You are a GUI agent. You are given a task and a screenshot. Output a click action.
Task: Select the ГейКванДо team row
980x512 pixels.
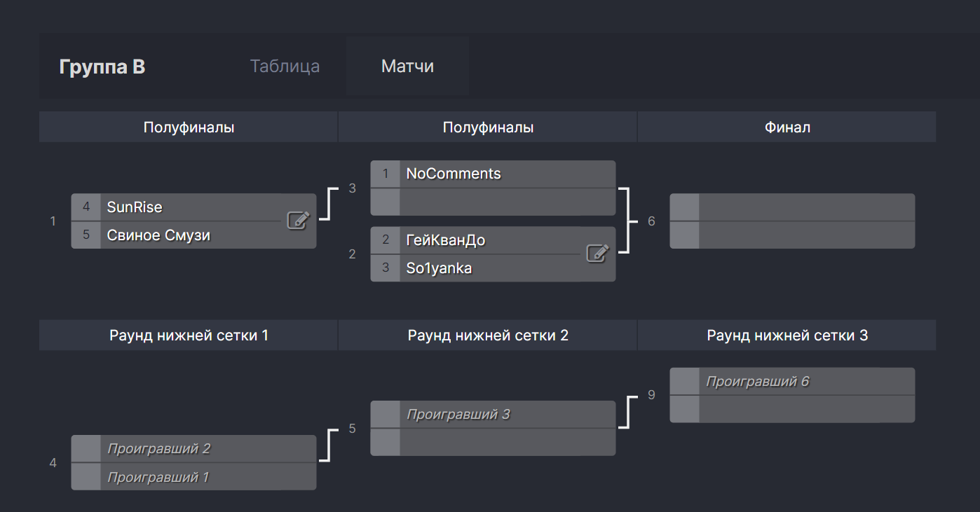tap(491, 240)
